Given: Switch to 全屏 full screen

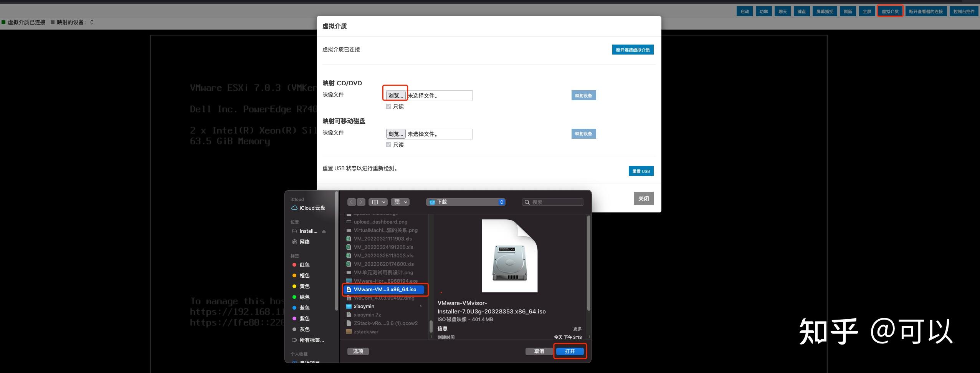Looking at the screenshot, I should pos(867,12).
